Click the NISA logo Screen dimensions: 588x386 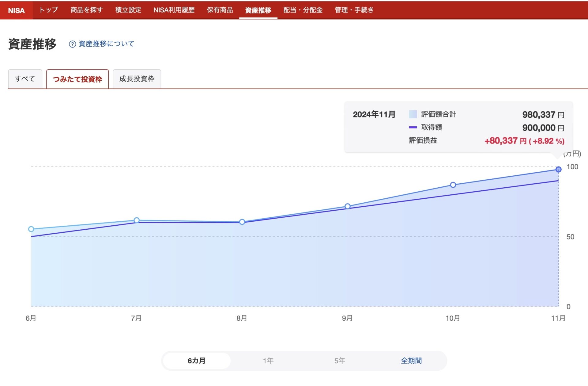click(16, 10)
